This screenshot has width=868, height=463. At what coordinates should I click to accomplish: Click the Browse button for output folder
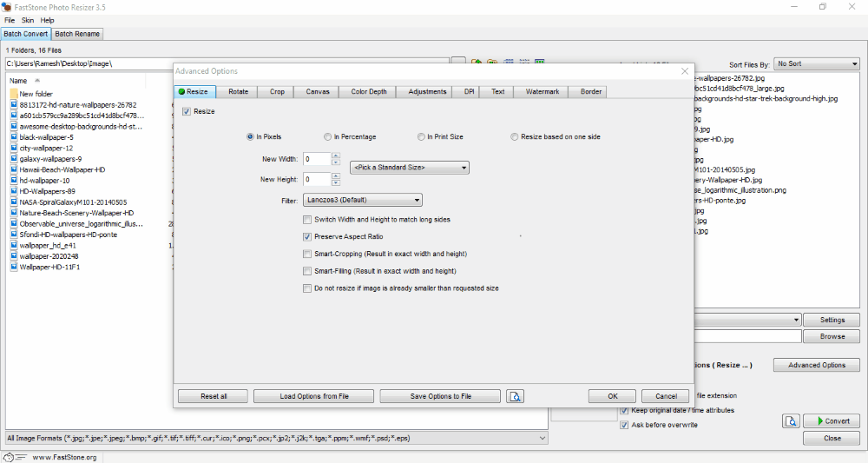[x=832, y=336]
